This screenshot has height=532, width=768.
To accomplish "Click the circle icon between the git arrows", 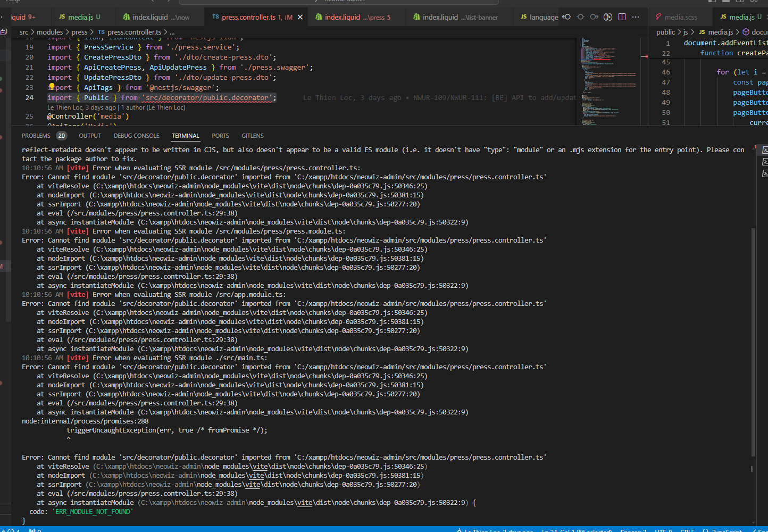I will (x=580, y=17).
